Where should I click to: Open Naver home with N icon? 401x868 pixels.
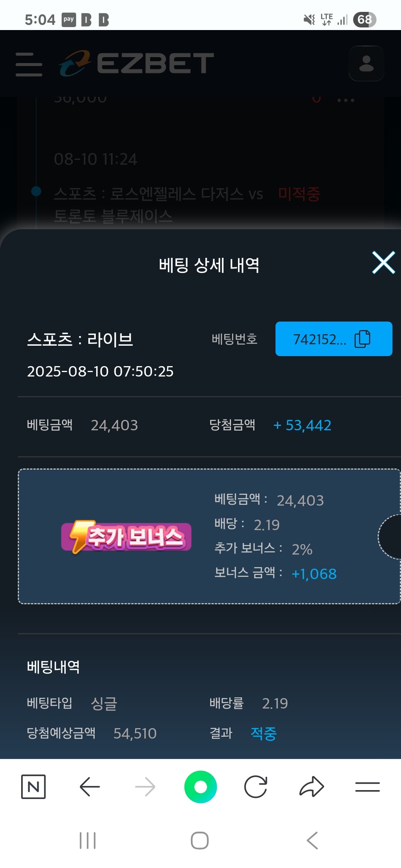33,786
